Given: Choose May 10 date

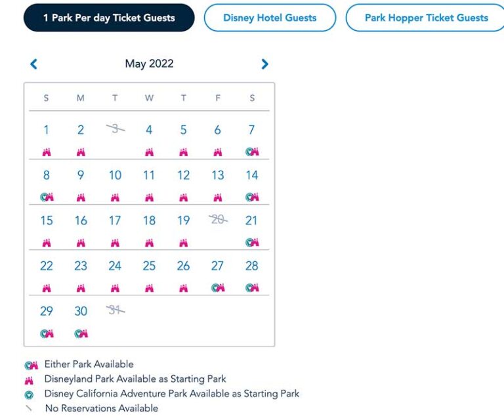Looking at the screenshot, I should 115,175.
